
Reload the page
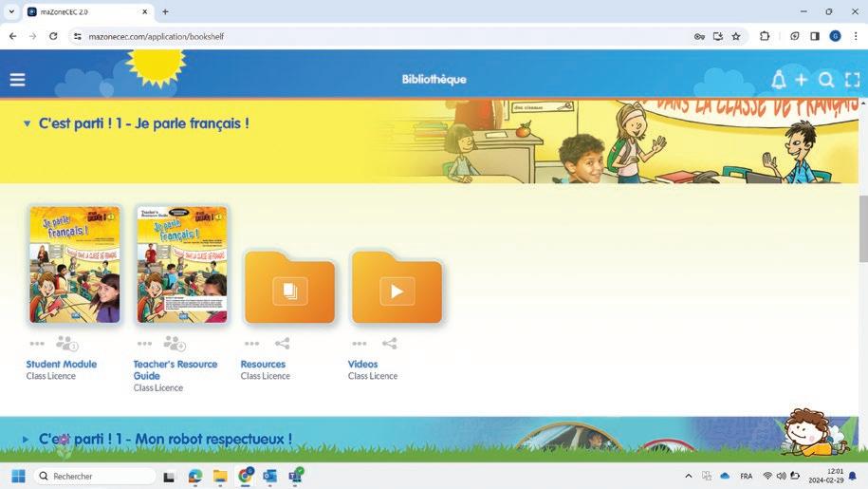click(x=53, y=36)
